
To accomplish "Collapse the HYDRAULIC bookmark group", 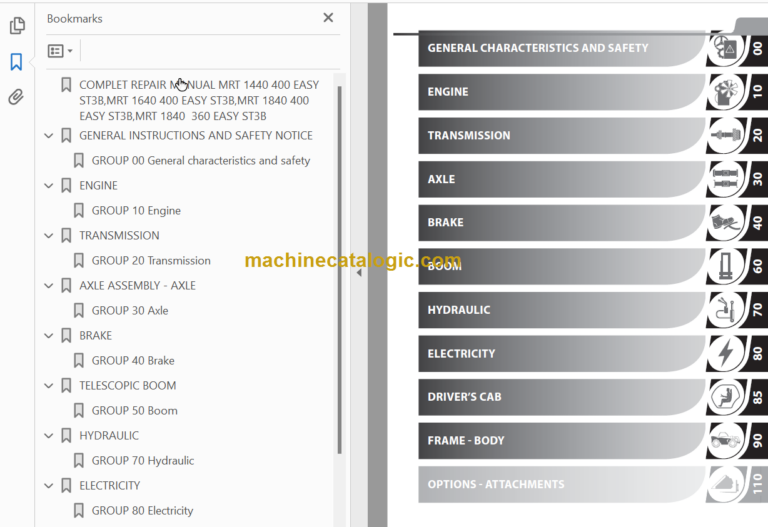I will click(x=48, y=435).
